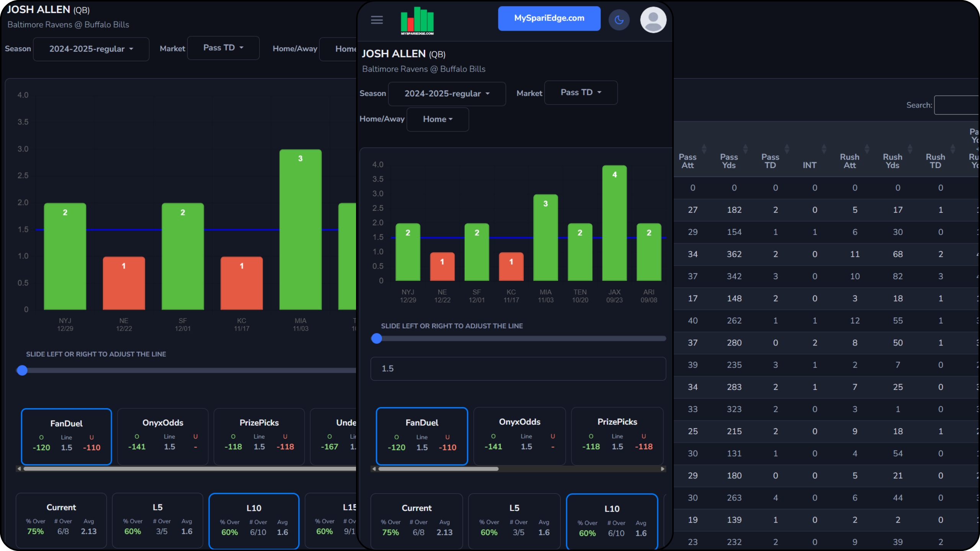
Task: Select FanDuel odds card in center panel
Action: coord(421,436)
